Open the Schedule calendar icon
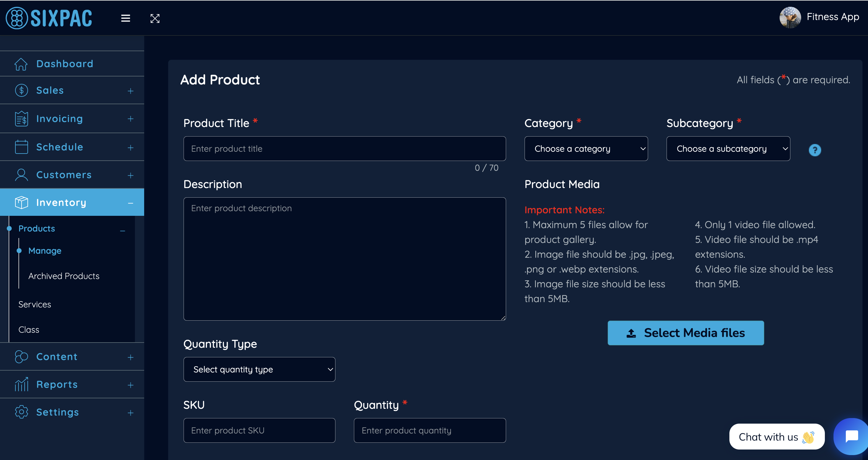The width and height of the screenshot is (868, 460). 21,147
